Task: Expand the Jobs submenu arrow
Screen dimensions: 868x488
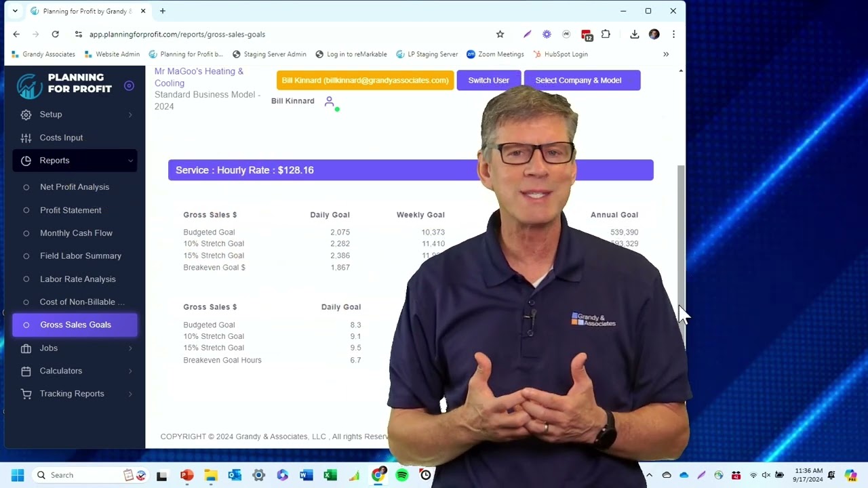Action: pyautogui.click(x=130, y=348)
